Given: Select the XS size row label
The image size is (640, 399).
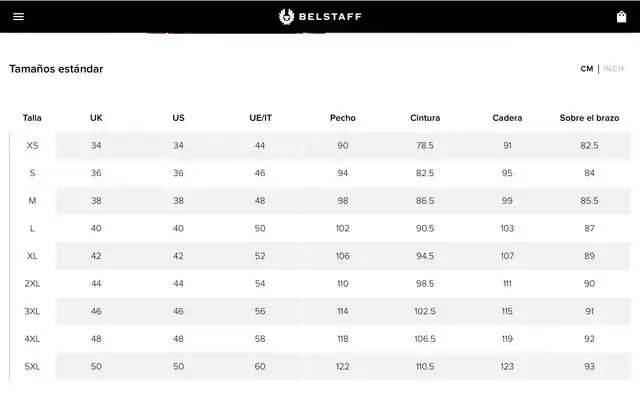Looking at the screenshot, I should [x=32, y=145].
